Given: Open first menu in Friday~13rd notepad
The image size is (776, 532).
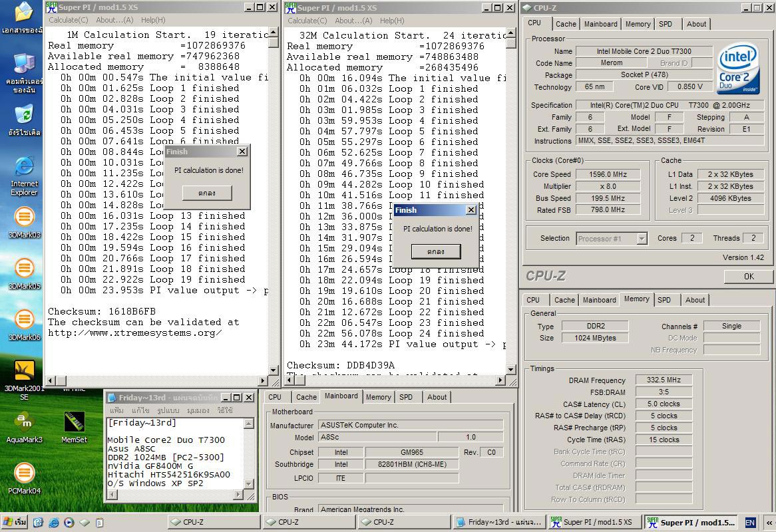Looking at the screenshot, I should (x=116, y=410).
